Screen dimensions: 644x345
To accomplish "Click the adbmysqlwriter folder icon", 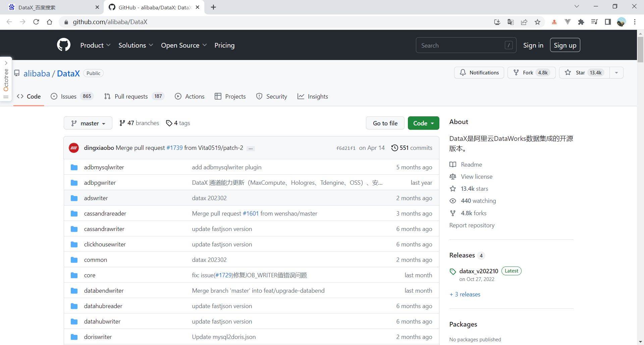I will [x=74, y=167].
